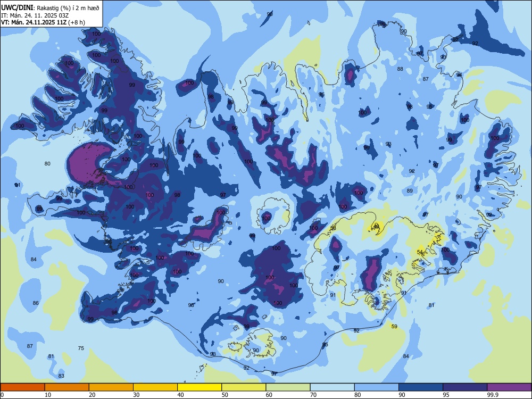
Task: Click the pale blue 70–80 legend swatch
Action: [332, 387]
